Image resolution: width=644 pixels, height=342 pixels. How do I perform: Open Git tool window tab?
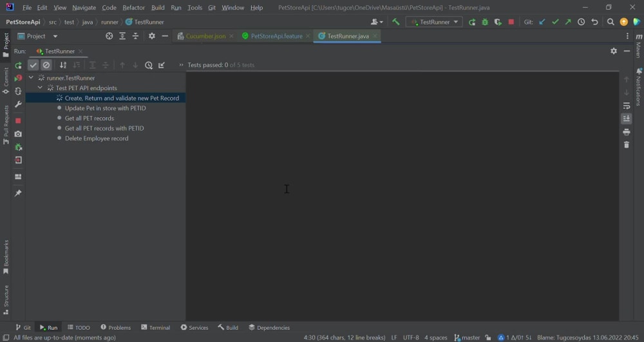pyautogui.click(x=23, y=327)
